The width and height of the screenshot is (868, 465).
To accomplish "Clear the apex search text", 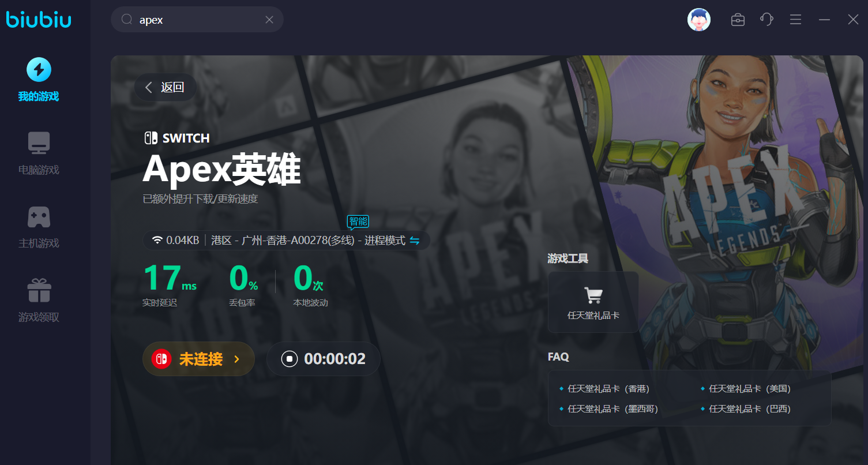I will (x=269, y=20).
